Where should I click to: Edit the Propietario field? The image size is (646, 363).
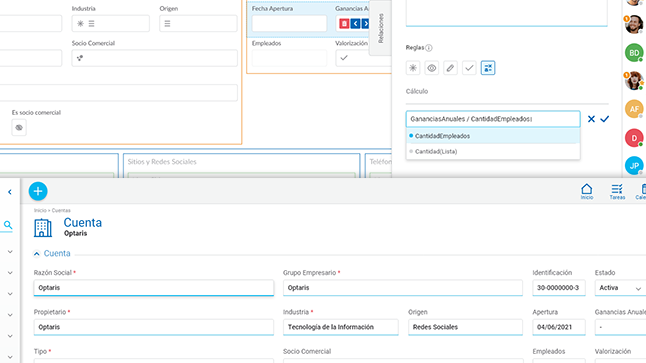[x=154, y=327]
